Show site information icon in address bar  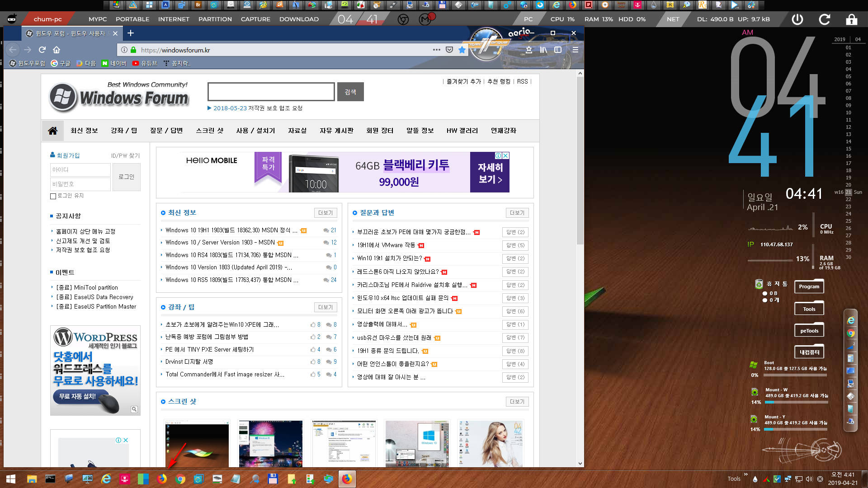click(124, 50)
